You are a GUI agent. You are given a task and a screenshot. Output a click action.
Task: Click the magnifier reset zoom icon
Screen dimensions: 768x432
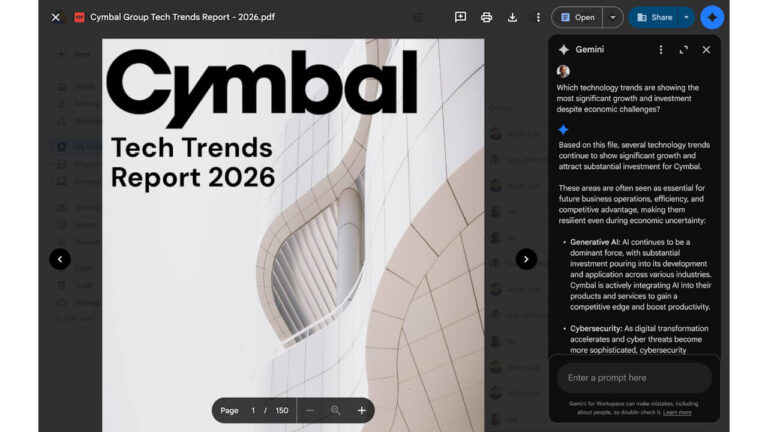click(336, 410)
